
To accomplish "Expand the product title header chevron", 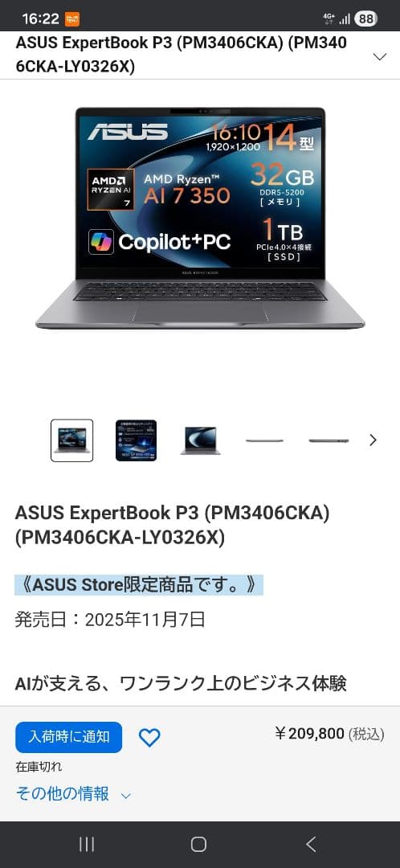I will click(x=380, y=56).
